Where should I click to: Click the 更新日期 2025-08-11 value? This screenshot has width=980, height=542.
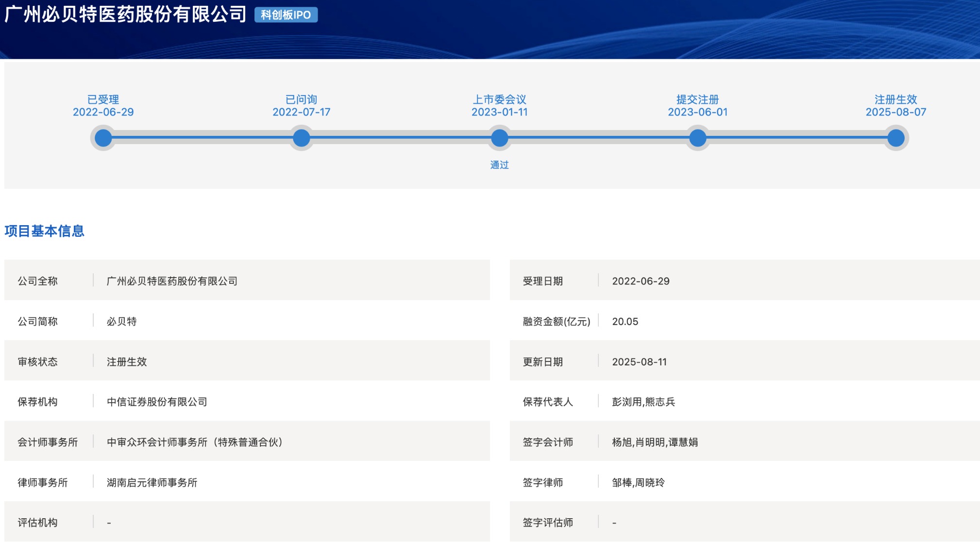click(x=639, y=361)
